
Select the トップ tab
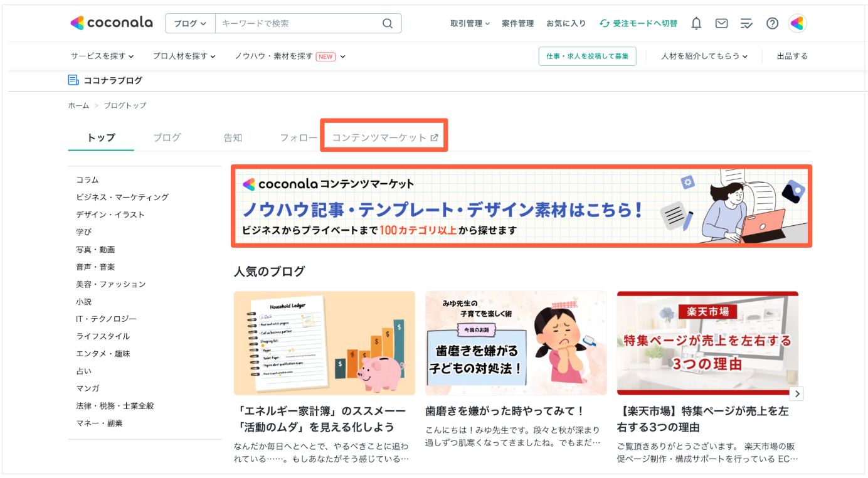click(101, 137)
